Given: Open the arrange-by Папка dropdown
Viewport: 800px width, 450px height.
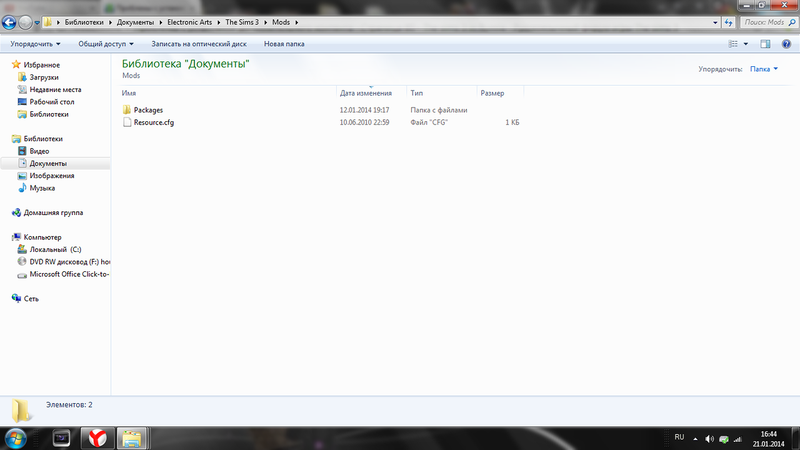Looking at the screenshot, I should (764, 69).
